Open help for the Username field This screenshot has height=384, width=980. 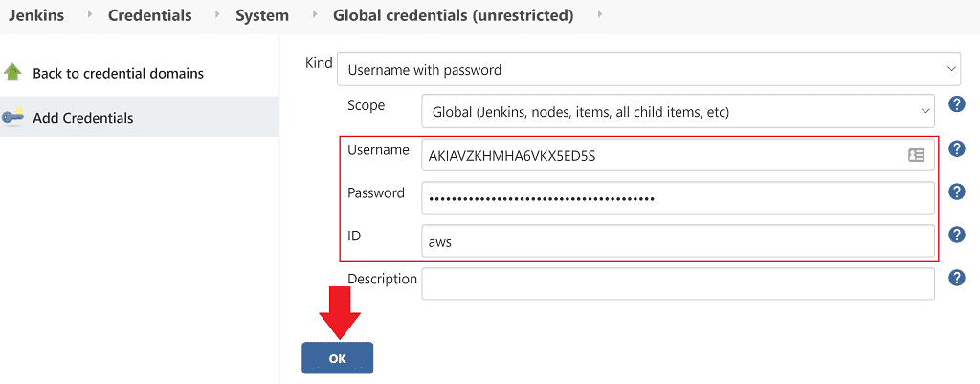pos(955,149)
